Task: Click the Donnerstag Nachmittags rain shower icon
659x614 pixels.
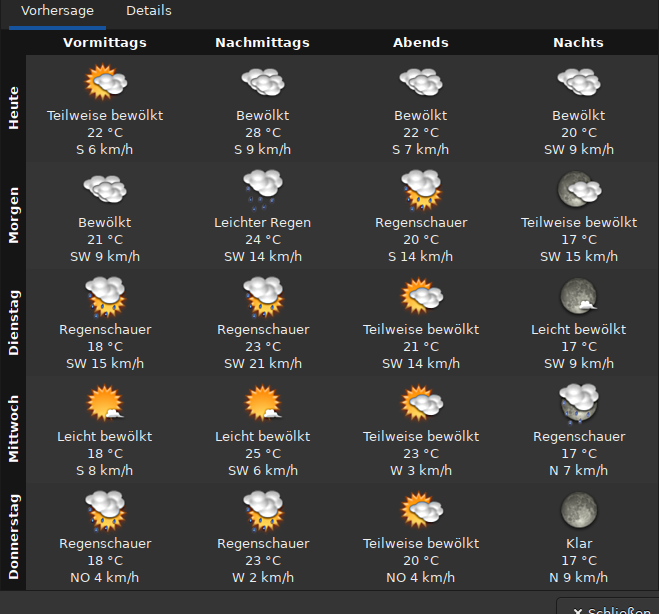Action: (x=263, y=511)
